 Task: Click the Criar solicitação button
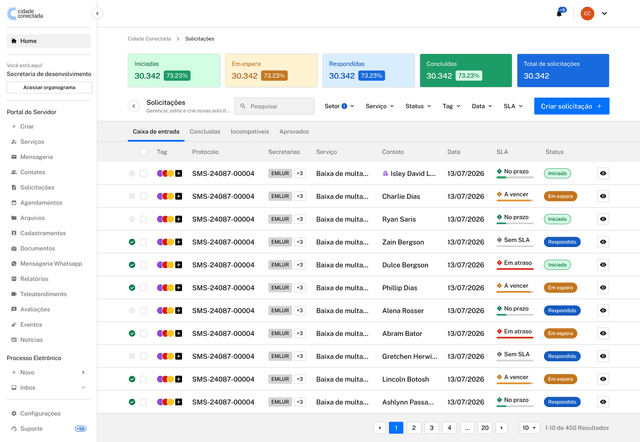[x=571, y=106]
